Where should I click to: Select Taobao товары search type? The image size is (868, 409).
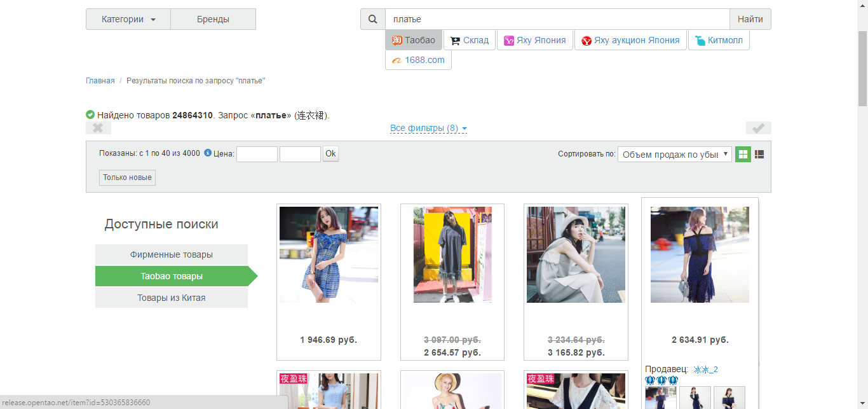(172, 276)
